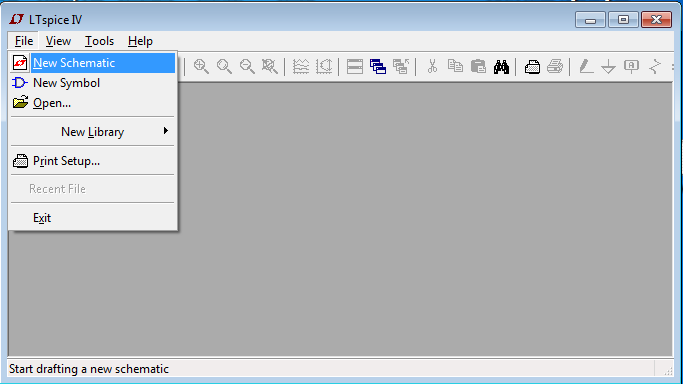This screenshot has height=384, width=683.
Task: Choose Exit from the File menu
Action: tap(93, 218)
